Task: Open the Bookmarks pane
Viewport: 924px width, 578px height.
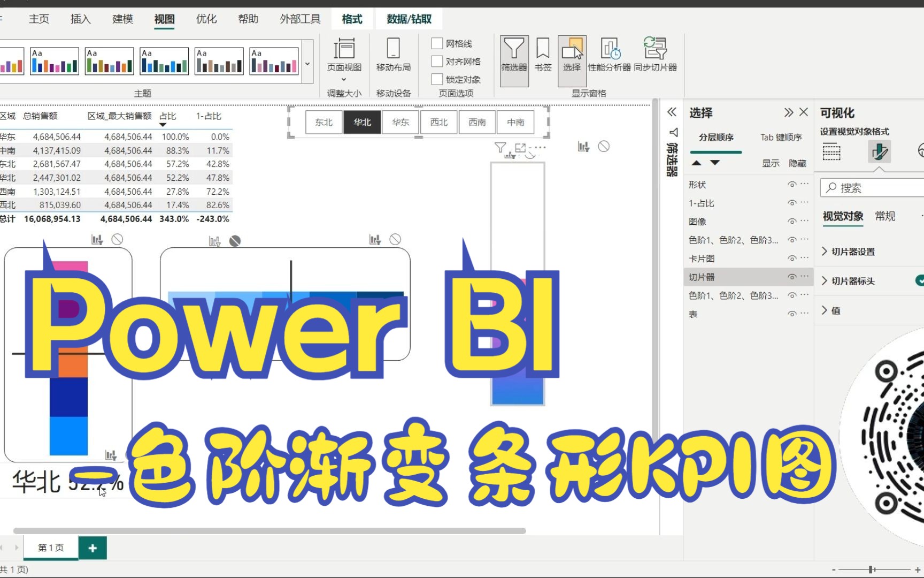Action: click(543, 55)
